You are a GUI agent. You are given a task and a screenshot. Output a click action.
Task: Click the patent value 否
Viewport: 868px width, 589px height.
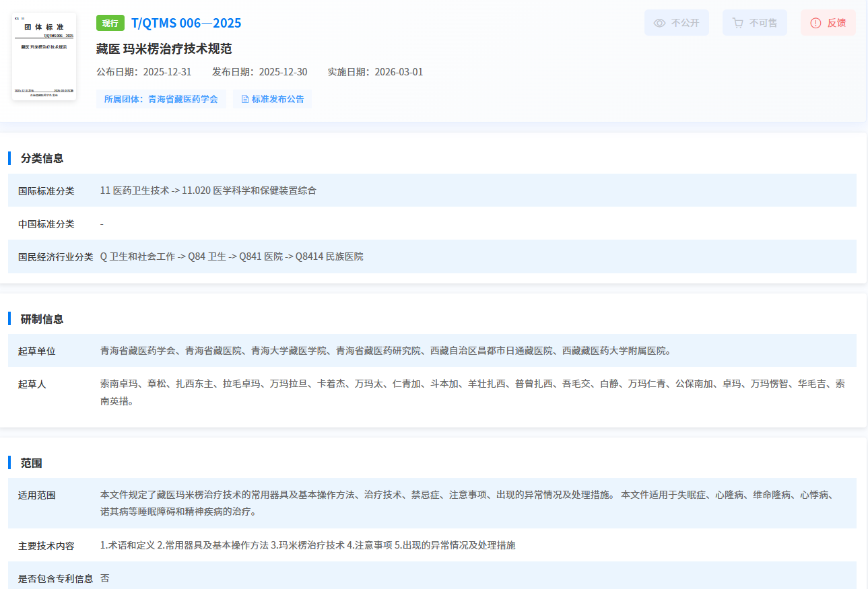[x=104, y=578]
